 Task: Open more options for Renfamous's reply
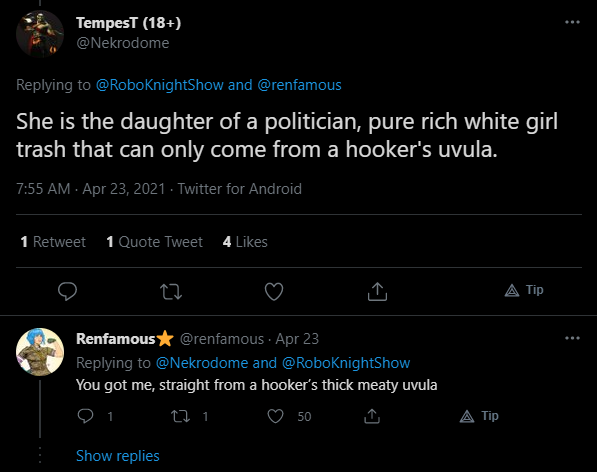coord(572,338)
